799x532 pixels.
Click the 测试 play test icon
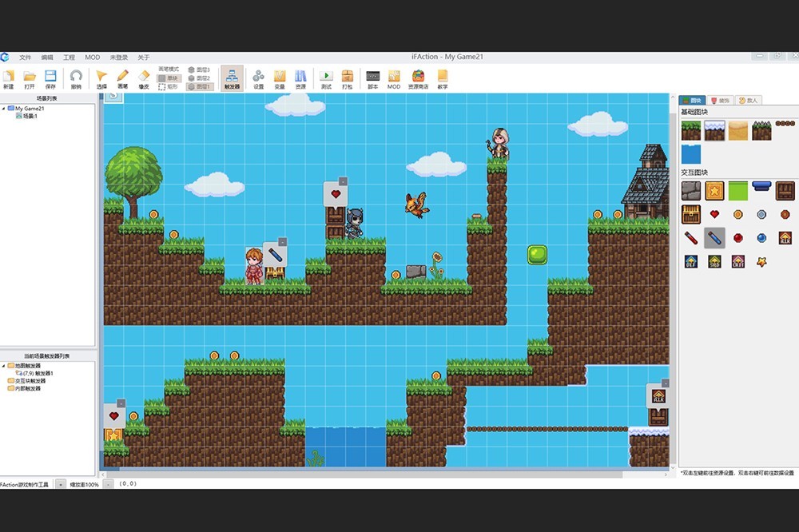pyautogui.click(x=326, y=77)
